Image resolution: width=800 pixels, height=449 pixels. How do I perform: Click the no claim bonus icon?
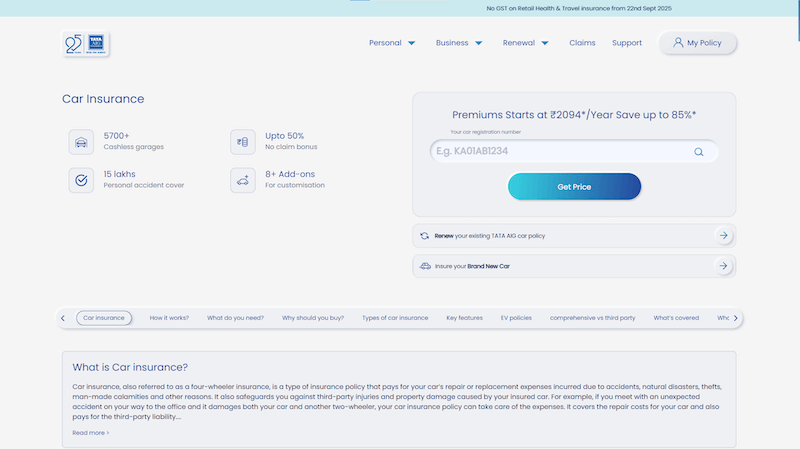point(242,141)
